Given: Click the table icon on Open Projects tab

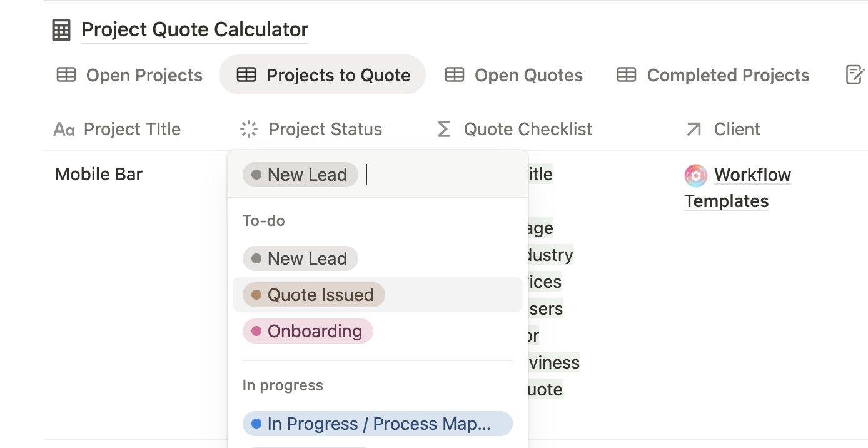Looking at the screenshot, I should coord(66,76).
